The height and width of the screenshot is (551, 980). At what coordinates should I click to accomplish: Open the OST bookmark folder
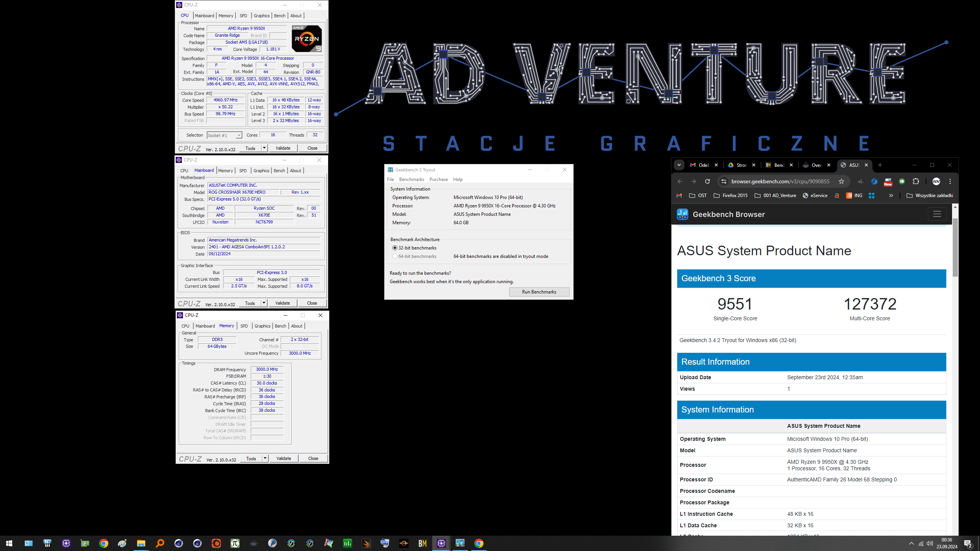(698, 196)
